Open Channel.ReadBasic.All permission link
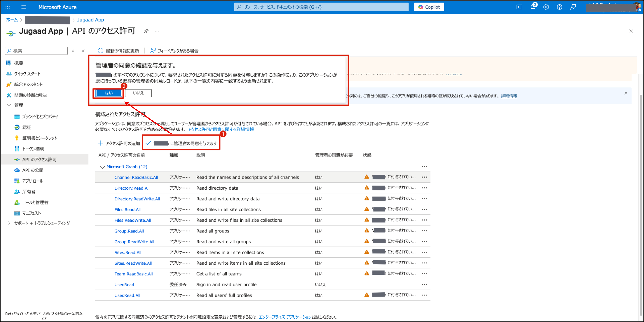The width and height of the screenshot is (644, 322). point(136,178)
